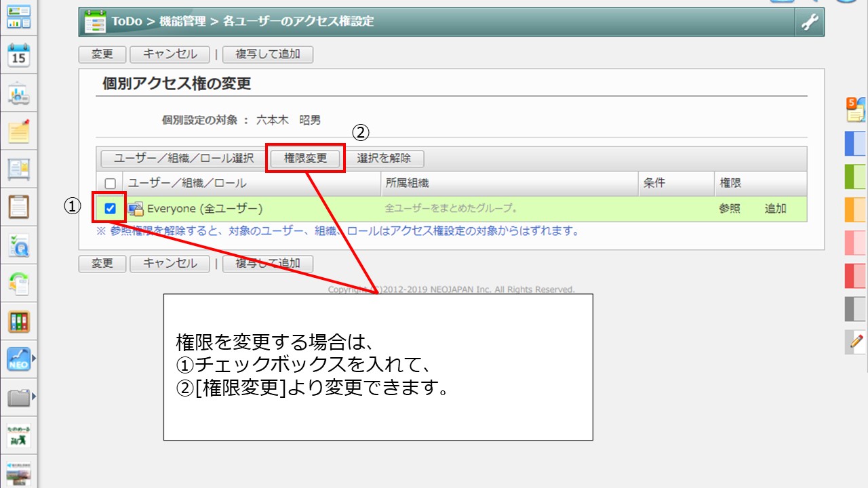This screenshot has width=868, height=488.
Task: Toggle the select-all checkbox in table header
Action: [x=110, y=184]
